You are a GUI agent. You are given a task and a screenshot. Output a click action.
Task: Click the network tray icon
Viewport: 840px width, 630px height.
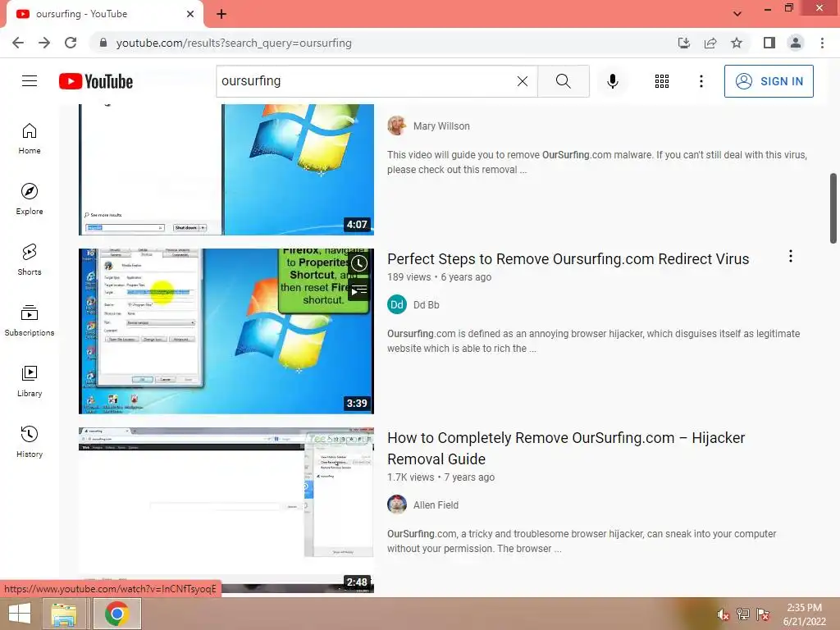[x=743, y=614]
